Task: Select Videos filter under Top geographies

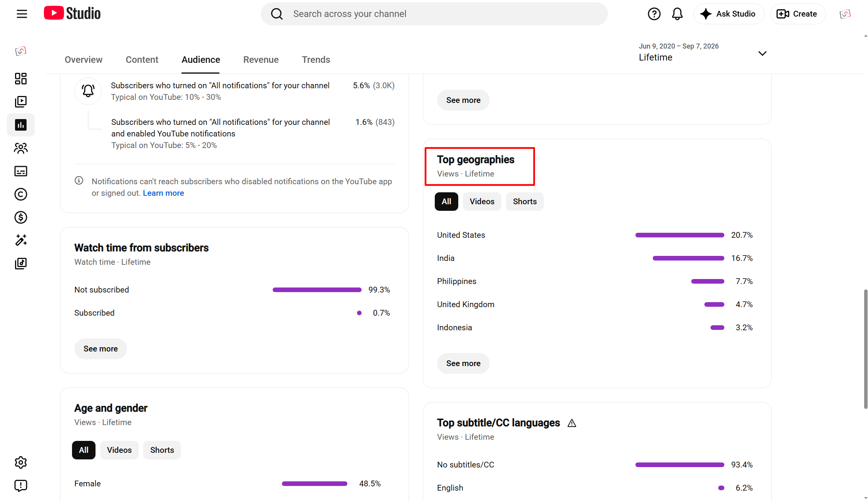Action: [482, 202]
